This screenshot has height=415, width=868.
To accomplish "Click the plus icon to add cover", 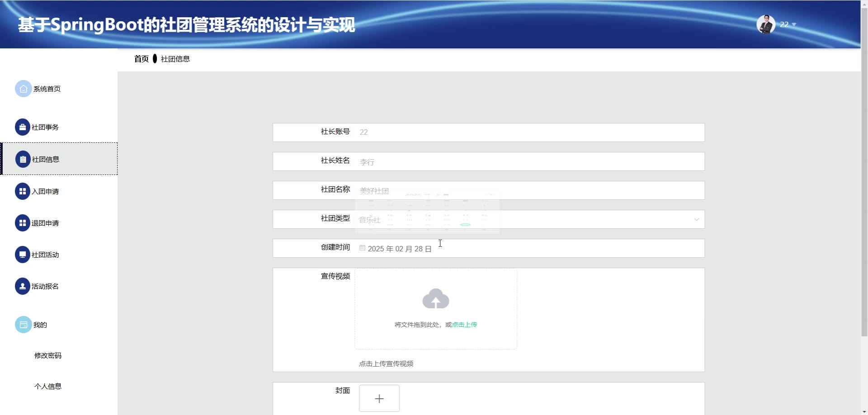I will pyautogui.click(x=379, y=398).
